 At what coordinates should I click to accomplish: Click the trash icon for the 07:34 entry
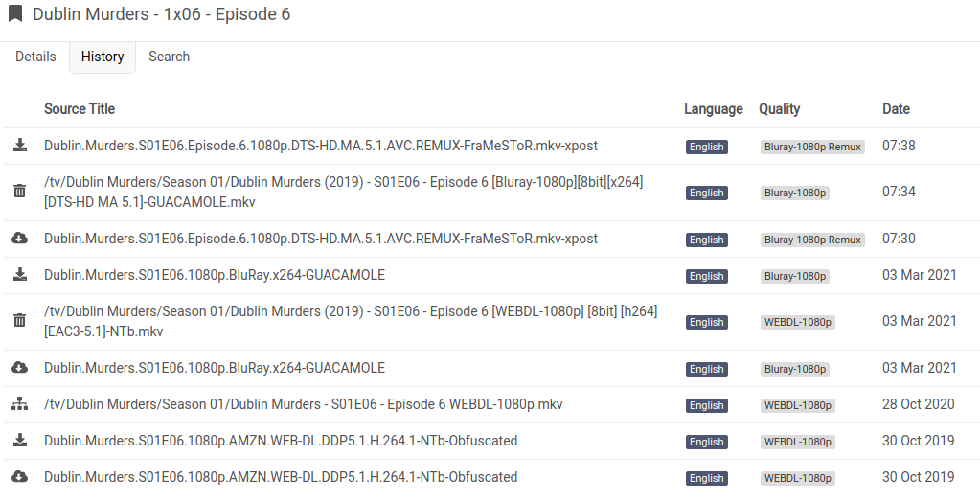pos(19,192)
